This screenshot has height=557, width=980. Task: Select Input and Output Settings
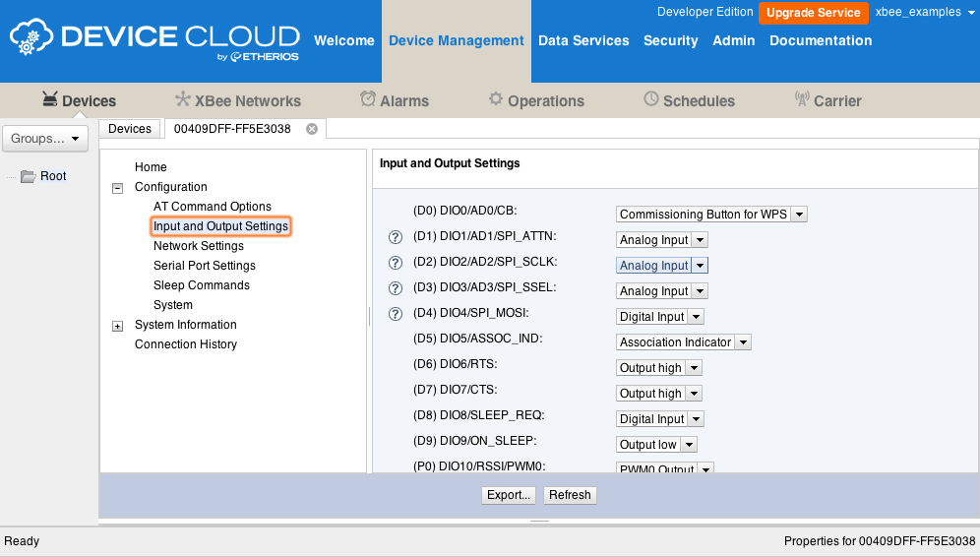(x=220, y=226)
